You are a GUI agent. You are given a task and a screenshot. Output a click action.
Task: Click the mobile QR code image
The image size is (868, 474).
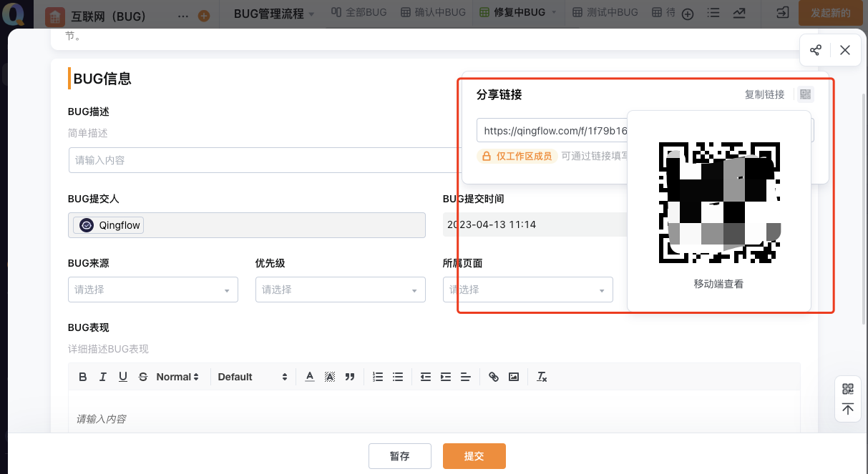[719, 203]
